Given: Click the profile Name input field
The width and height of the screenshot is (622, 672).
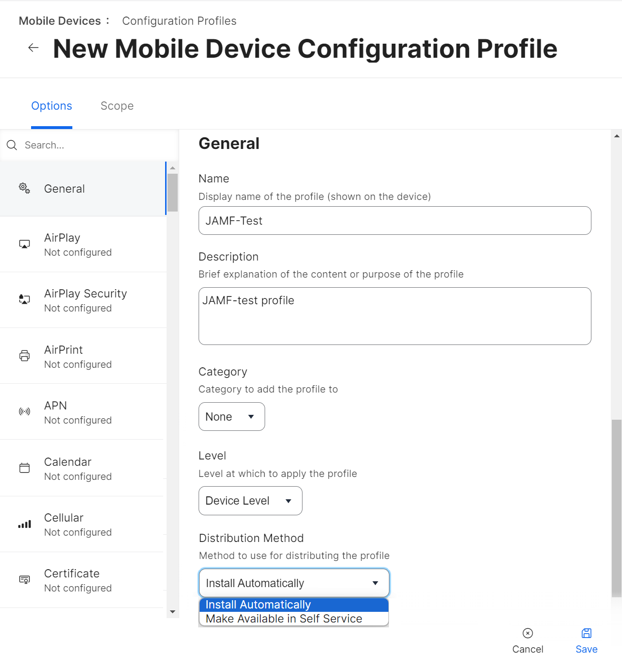Looking at the screenshot, I should pyautogui.click(x=394, y=221).
